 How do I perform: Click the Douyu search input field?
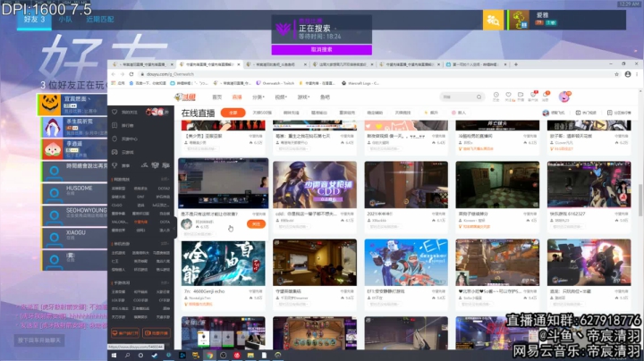(x=458, y=97)
